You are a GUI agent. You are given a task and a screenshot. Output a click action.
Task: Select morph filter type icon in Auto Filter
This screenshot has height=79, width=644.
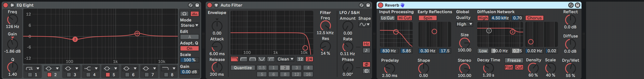271,59
